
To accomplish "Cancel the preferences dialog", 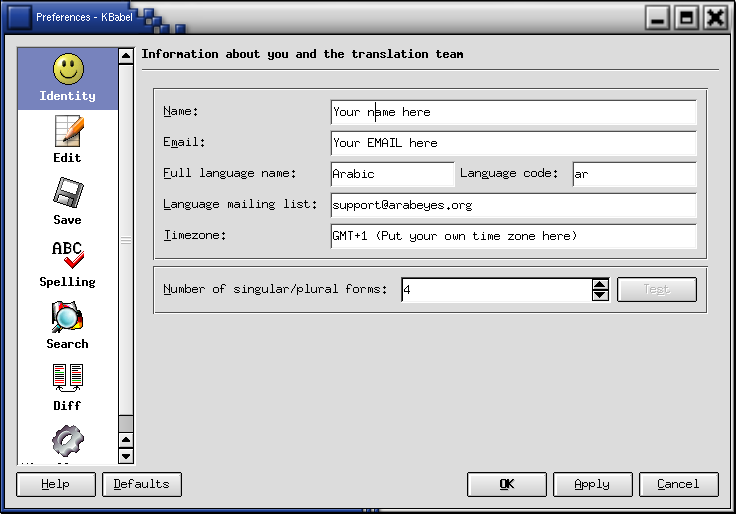I will [x=678, y=484].
